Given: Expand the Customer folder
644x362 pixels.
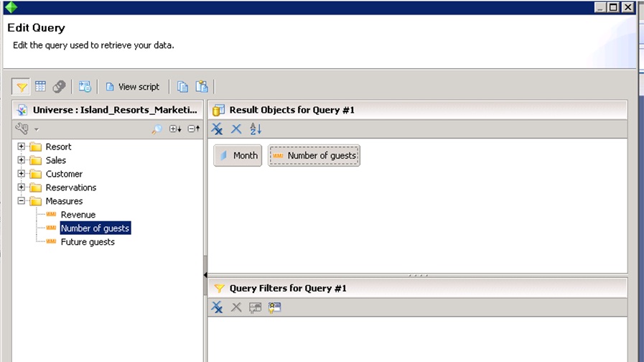Looking at the screenshot, I should (21, 173).
